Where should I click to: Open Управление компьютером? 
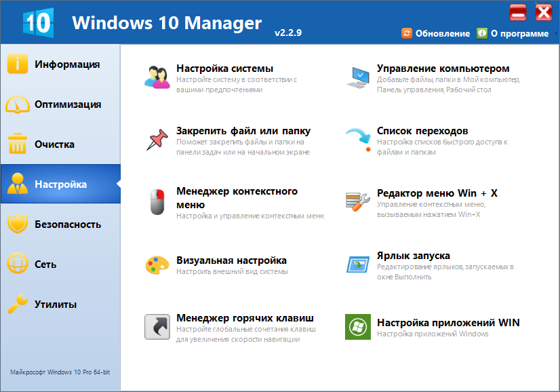(x=443, y=68)
